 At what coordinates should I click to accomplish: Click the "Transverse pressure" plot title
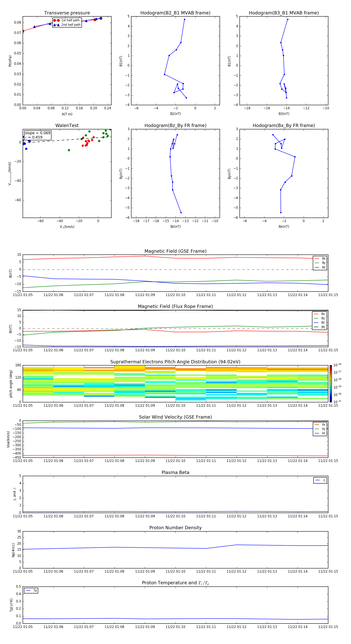67,13
